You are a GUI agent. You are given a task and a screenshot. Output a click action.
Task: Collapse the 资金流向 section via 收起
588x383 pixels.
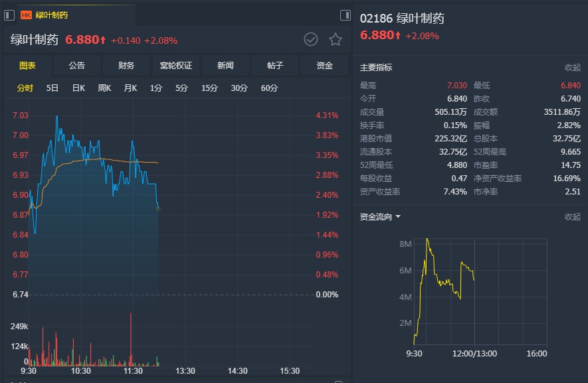(572, 217)
